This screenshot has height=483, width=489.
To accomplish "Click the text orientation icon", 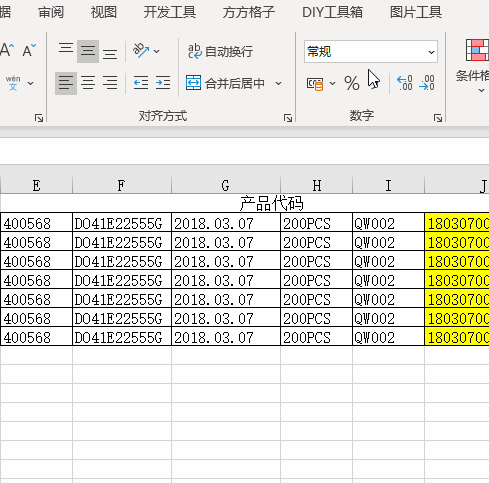I will pos(140,51).
